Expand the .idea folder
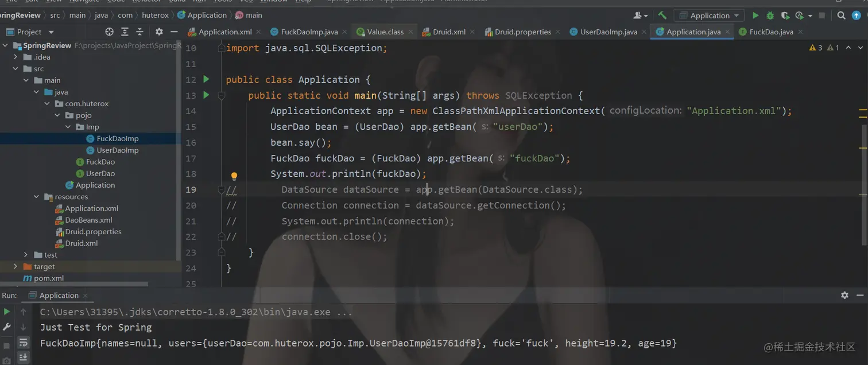Image resolution: width=868 pixels, height=365 pixels. (x=16, y=57)
